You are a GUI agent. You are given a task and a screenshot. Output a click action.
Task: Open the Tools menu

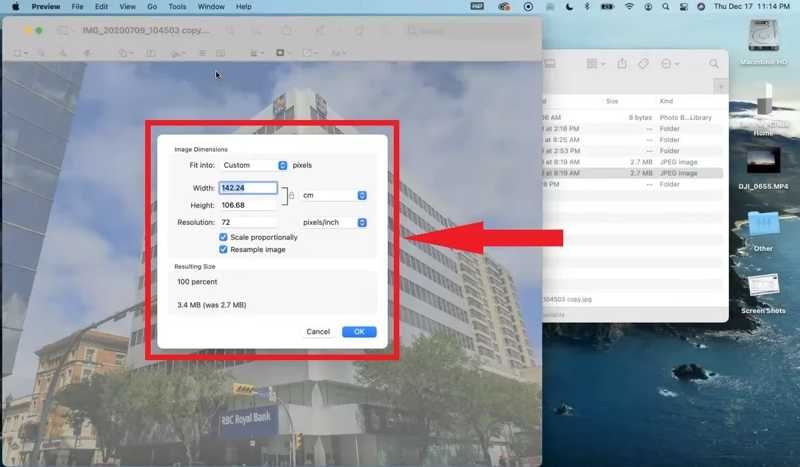click(177, 6)
